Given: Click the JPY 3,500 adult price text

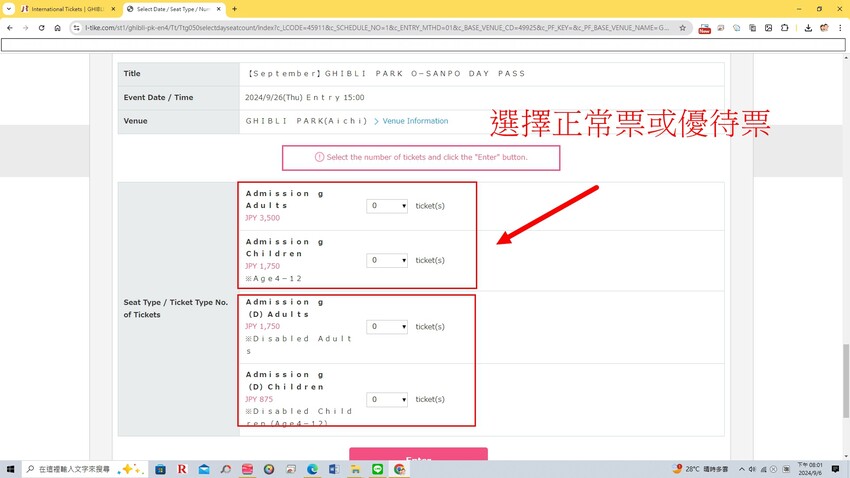Looking at the screenshot, I should pyautogui.click(x=262, y=218).
